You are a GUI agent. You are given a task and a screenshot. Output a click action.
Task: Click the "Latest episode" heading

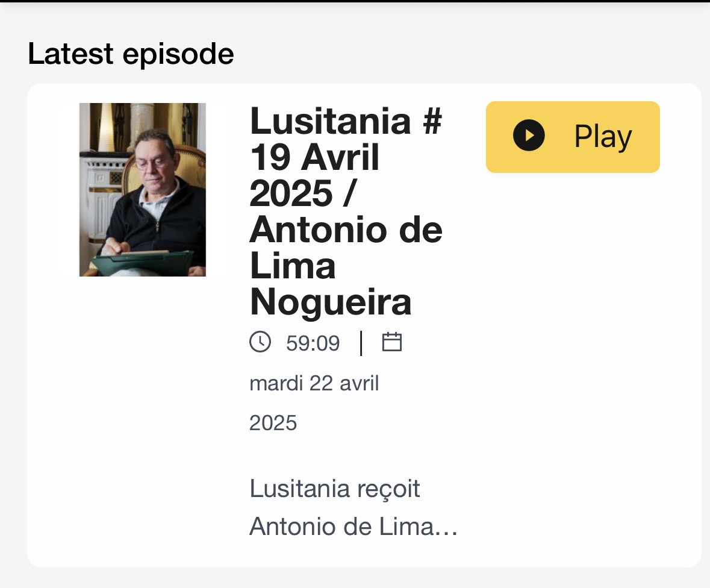131,54
